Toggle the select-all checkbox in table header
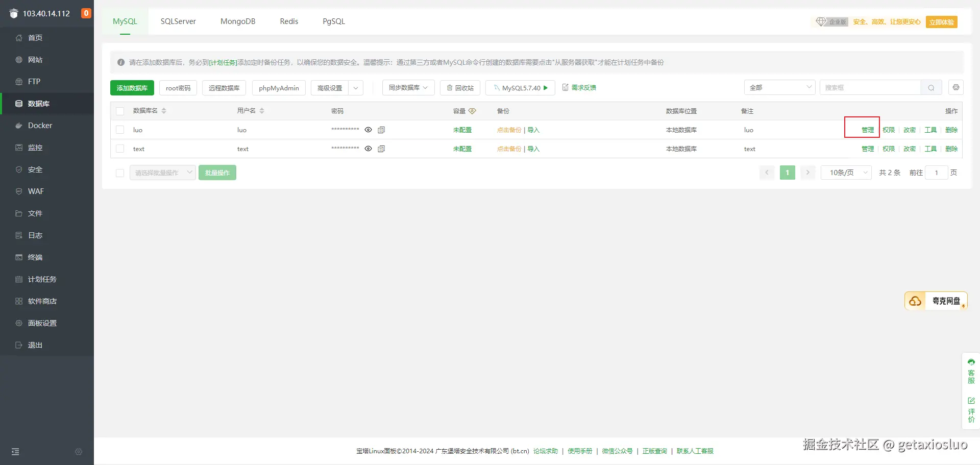Image resolution: width=980 pixels, height=465 pixels. (120, 111)
